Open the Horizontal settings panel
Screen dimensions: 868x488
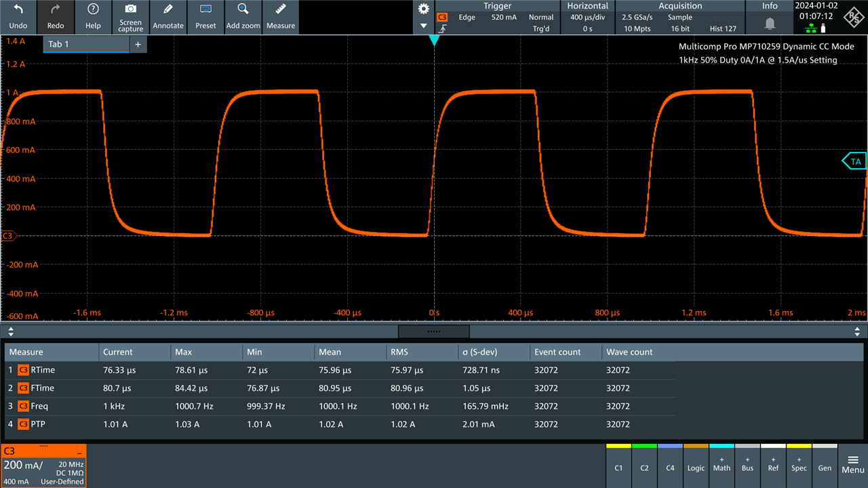[x=588, y=18]
